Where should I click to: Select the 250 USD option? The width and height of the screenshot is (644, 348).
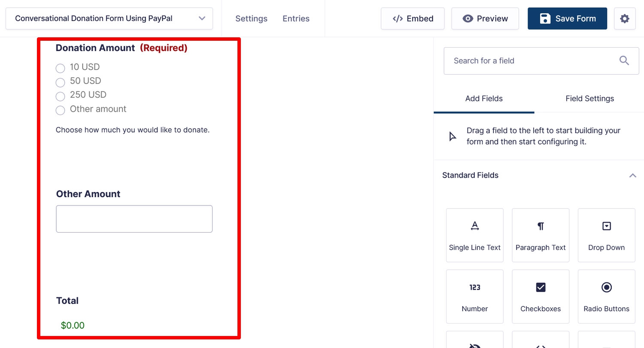point(60,96)
